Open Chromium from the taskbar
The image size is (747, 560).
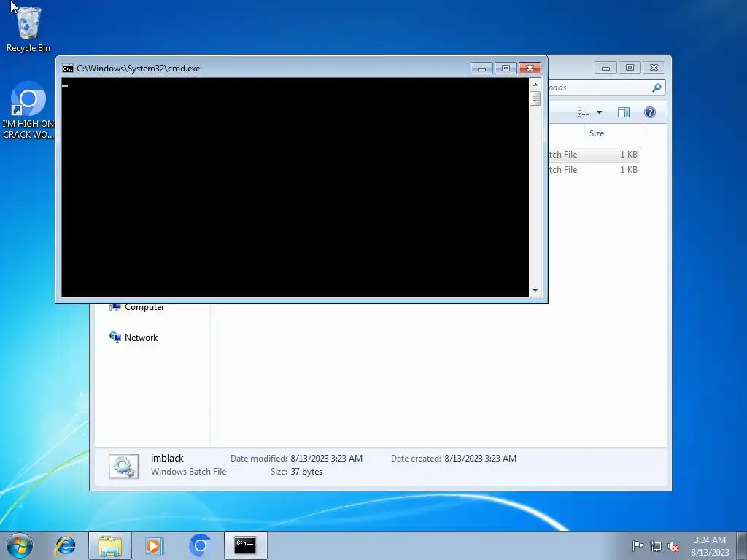click(x=200, y=545)
